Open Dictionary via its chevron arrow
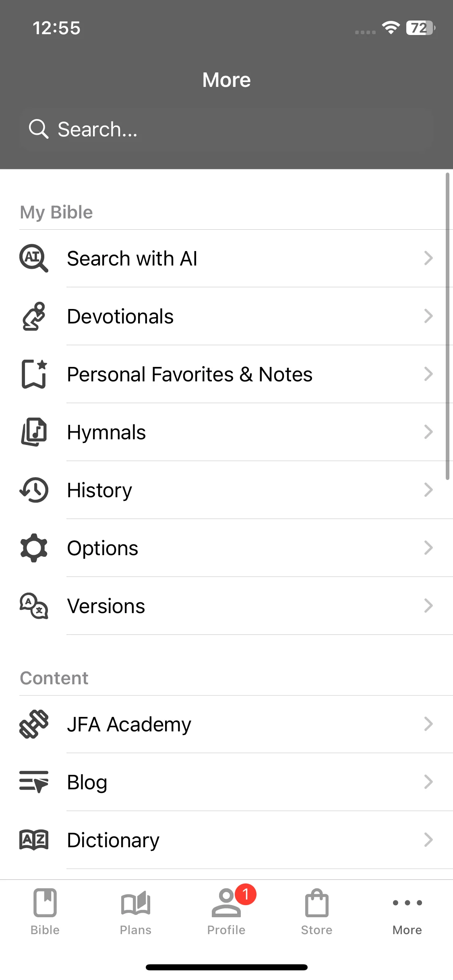This screenshot has height=980, width=453. [428, 840]
